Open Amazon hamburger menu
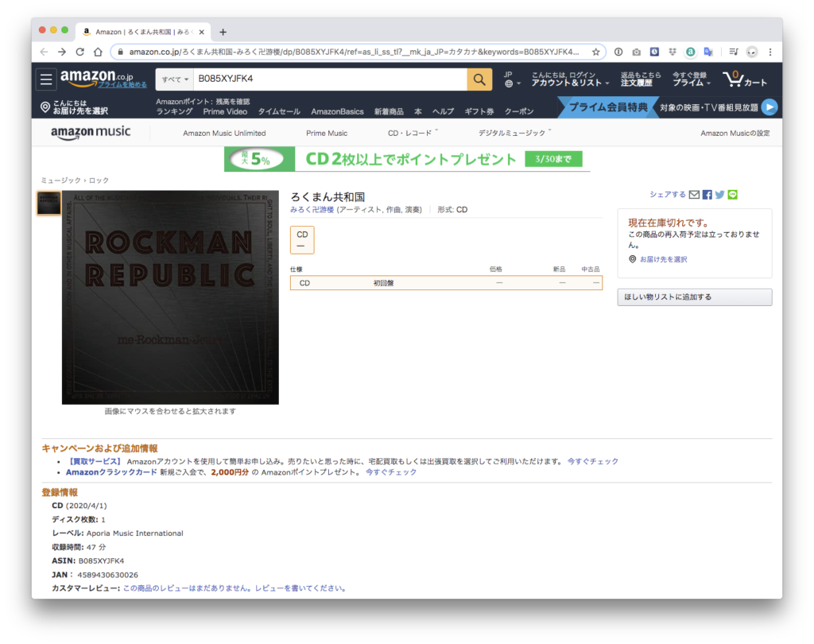Screen dimensions: 814x644 tap(46, 80)
